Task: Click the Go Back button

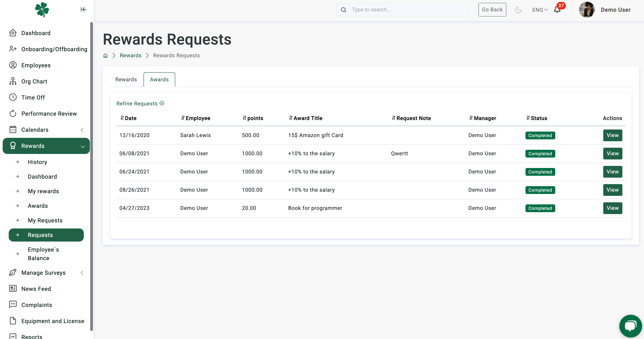Action: point(492,9)
